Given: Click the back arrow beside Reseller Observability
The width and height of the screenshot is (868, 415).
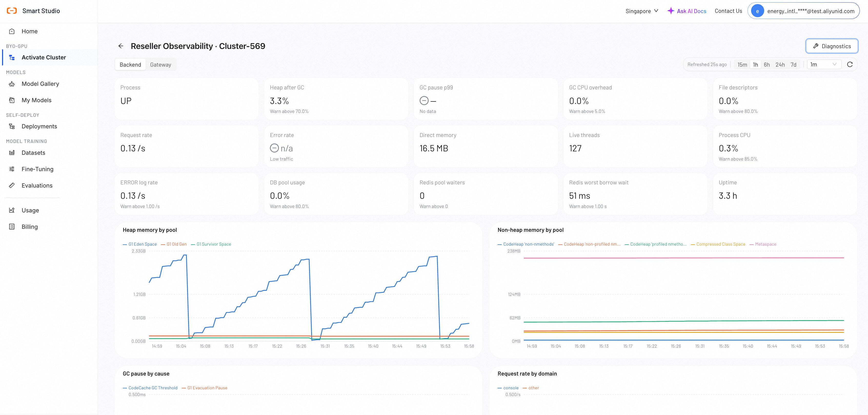Looking at the screenshot, I should [x=121, y=46].
